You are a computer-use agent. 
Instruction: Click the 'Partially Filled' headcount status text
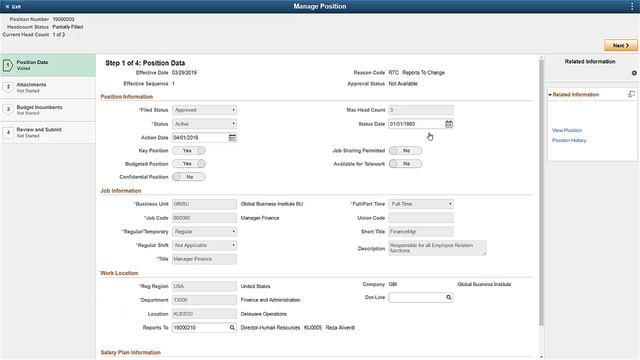[x=68, y=27]
